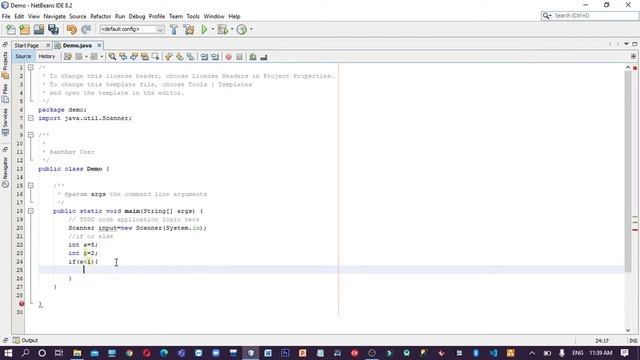Image resolution: width=640 pixels, height=360 pixels.
Task: Close the Demo.java tab
Action: [x=99, y=45]
